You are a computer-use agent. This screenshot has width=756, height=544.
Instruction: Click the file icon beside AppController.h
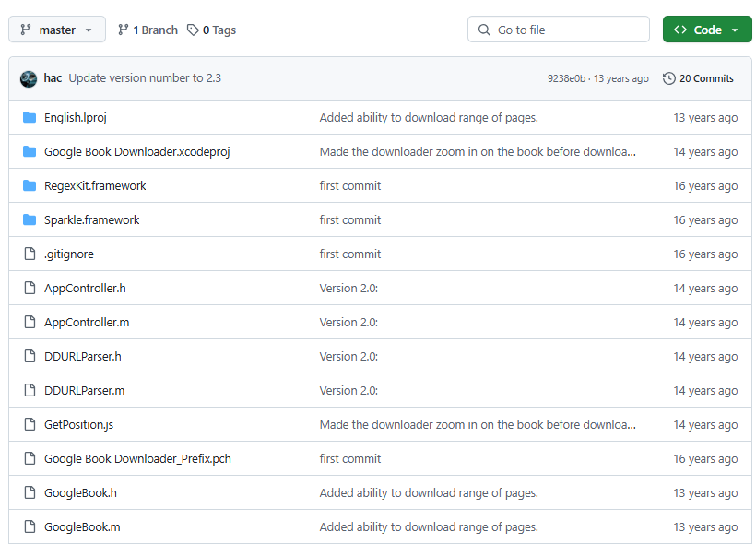click(x=30, y=288)
